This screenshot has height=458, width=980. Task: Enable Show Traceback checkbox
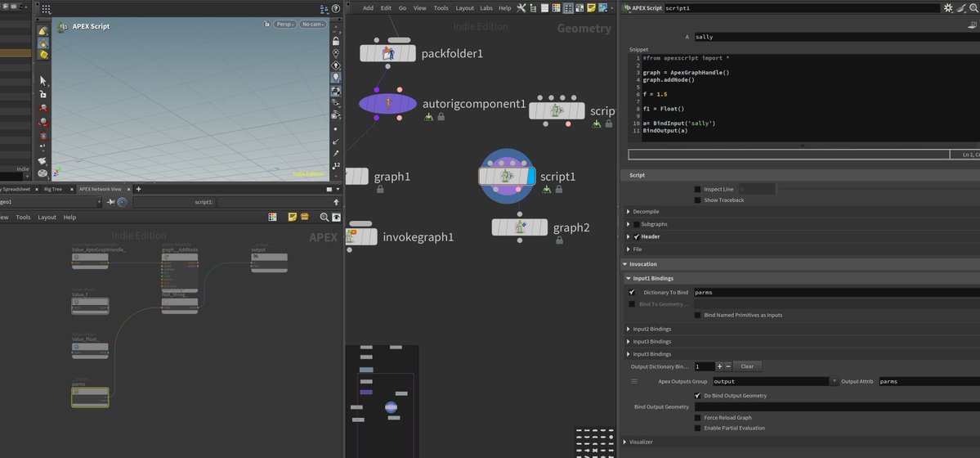point(697,200)
